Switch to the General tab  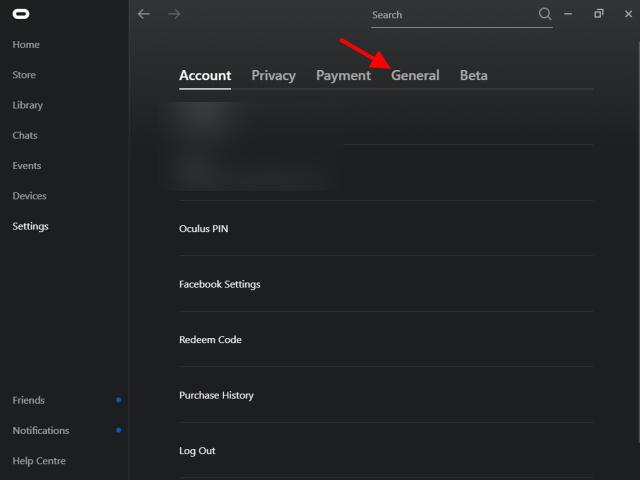click(x=415, y=76)
